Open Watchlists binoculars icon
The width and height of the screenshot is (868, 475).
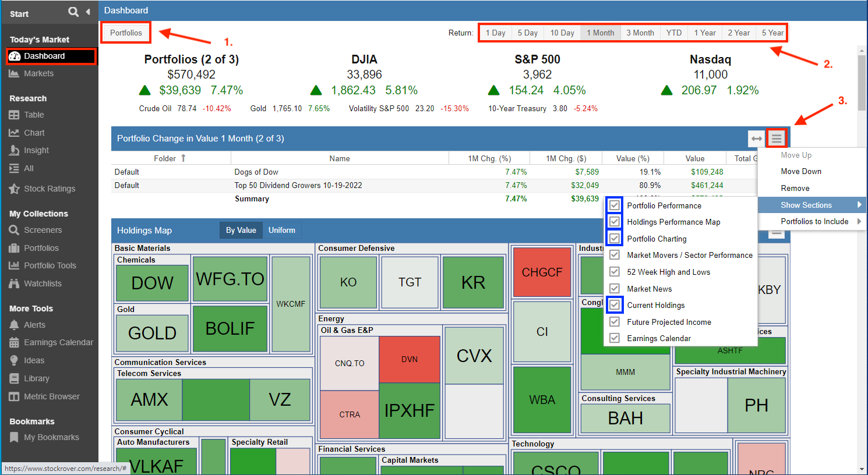pos(14,283)
